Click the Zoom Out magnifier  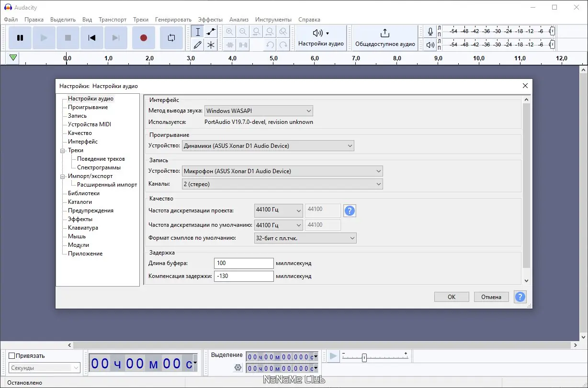click(243, 32)
